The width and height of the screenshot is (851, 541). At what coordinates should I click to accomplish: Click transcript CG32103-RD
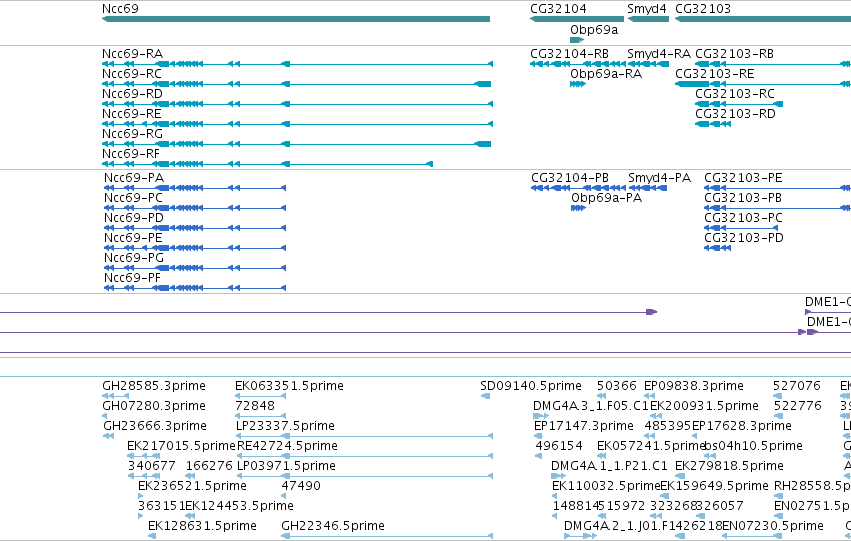coord(713,124)
